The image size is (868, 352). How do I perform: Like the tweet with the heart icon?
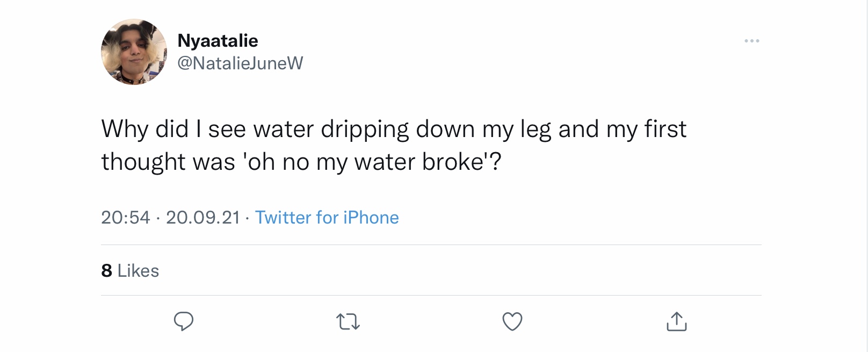pyautogui.click(x=512, y=321)
